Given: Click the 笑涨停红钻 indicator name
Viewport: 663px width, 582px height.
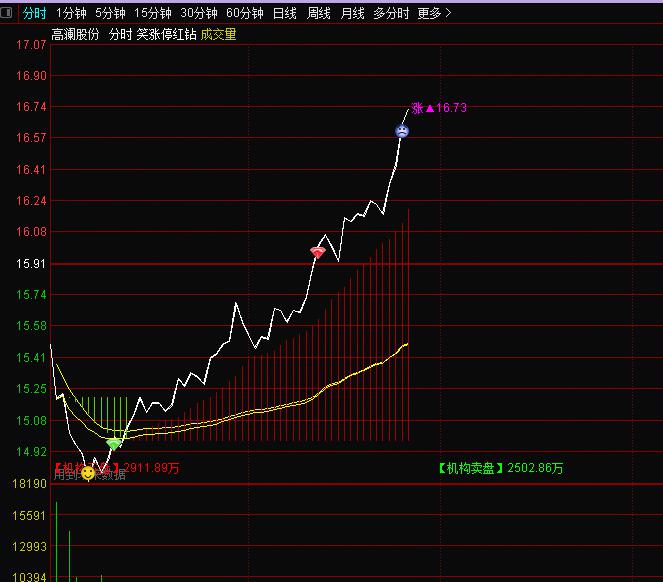Looking at the screenshot, I should tap(166, 34).
